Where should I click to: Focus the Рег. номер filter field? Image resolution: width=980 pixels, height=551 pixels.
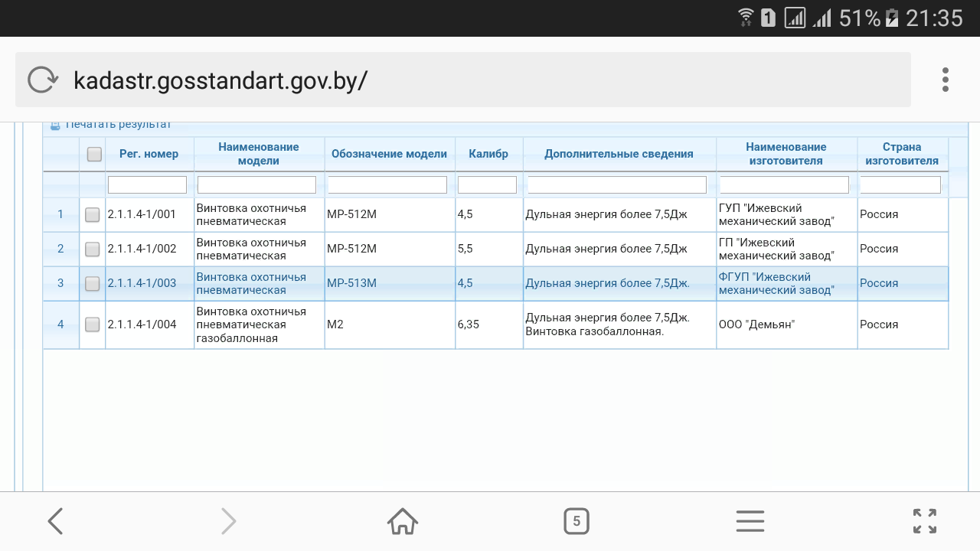point(147,184)
